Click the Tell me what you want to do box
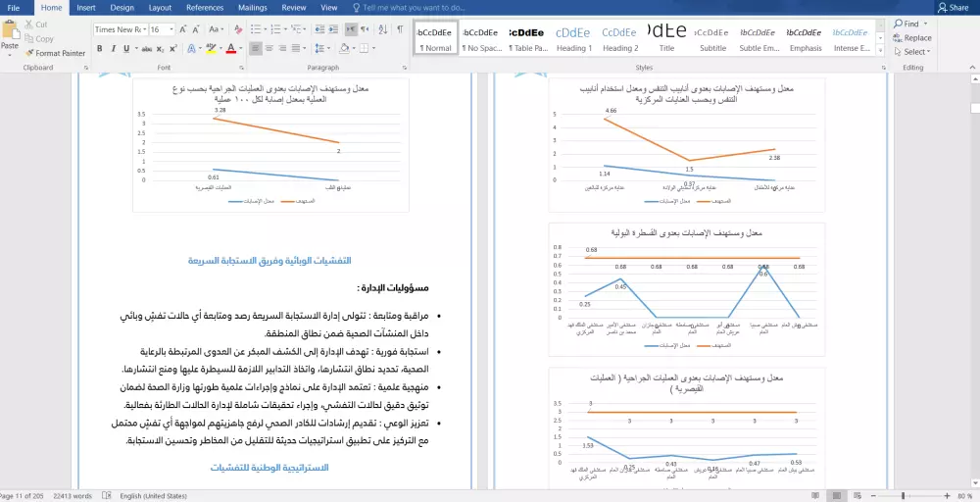This screenshot has height=502, width=980. (x=410, y=8)
